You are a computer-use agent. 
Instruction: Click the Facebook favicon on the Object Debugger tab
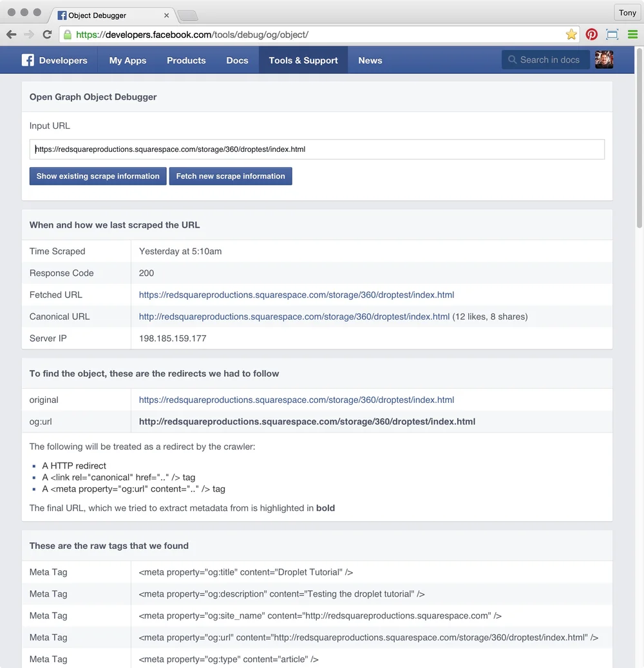tap(62, 15)
